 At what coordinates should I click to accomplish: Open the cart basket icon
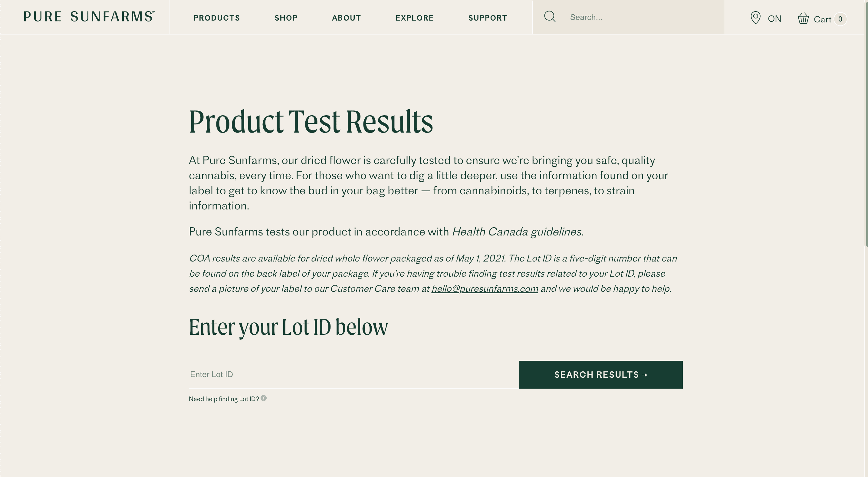[803, 18]
